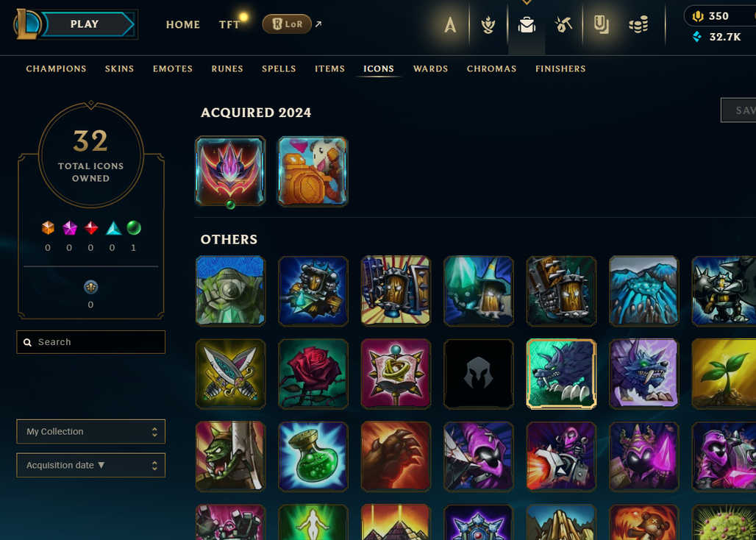This screenshot has width=756, height=540.
Task: Open the Loot hammer icon
Action: 563,24
